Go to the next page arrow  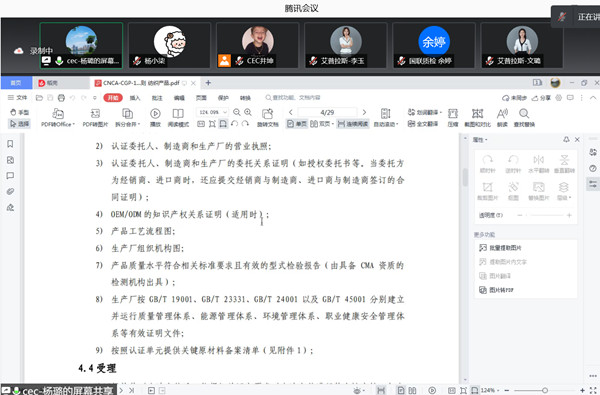[x=364, y=112]
